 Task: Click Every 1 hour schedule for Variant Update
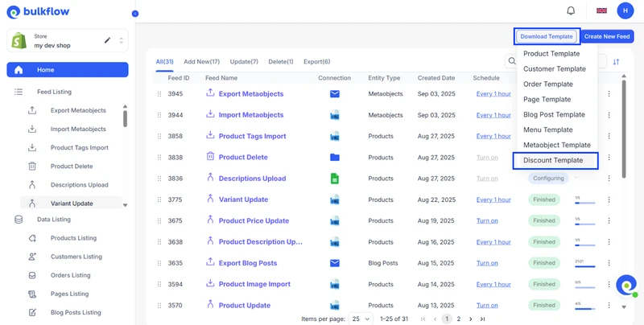click(493, 200)
